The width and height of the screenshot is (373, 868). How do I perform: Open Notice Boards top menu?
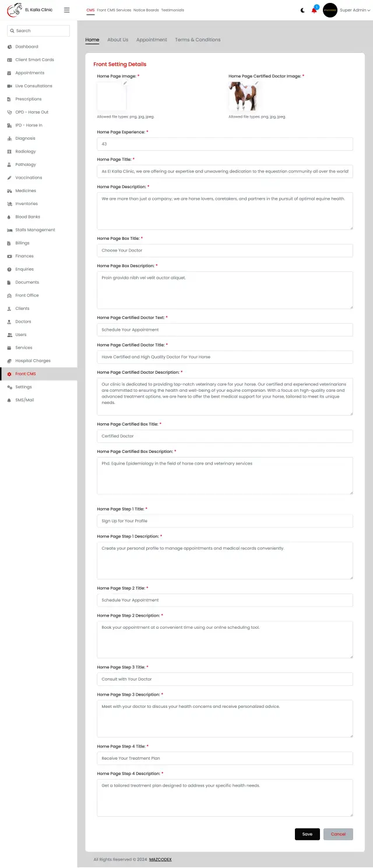point(146,10)
